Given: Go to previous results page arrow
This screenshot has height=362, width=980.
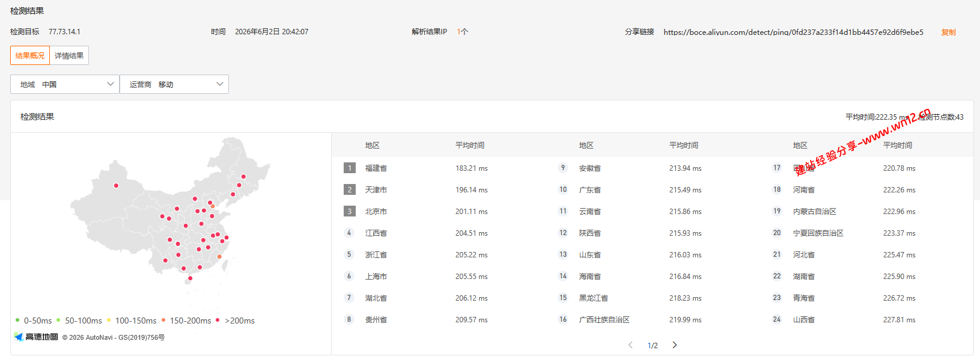Looking at the screenshot, I should tap(630, 345).
